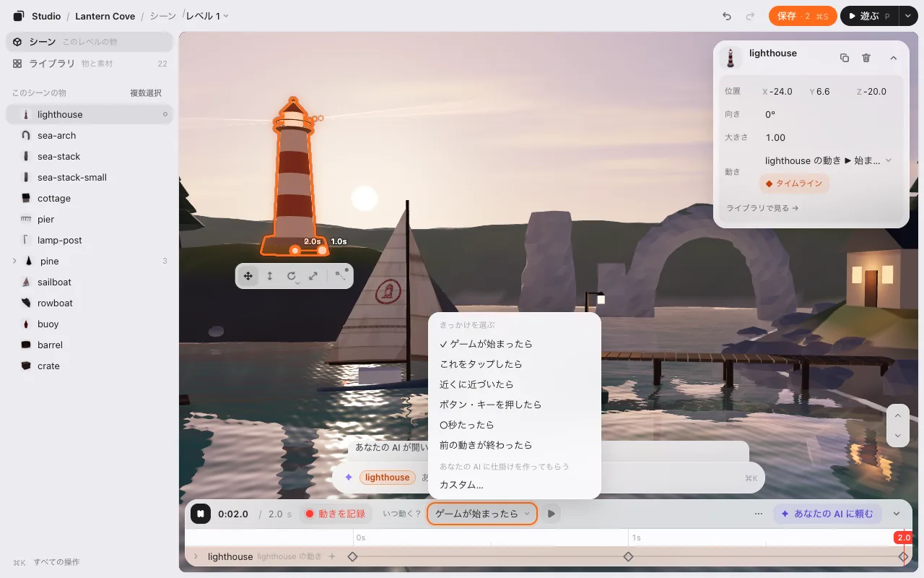This screenshot has width=924, height=578.
Task: Delete the lighthouse with the trash icon
Action: click(x=866, y=58)
